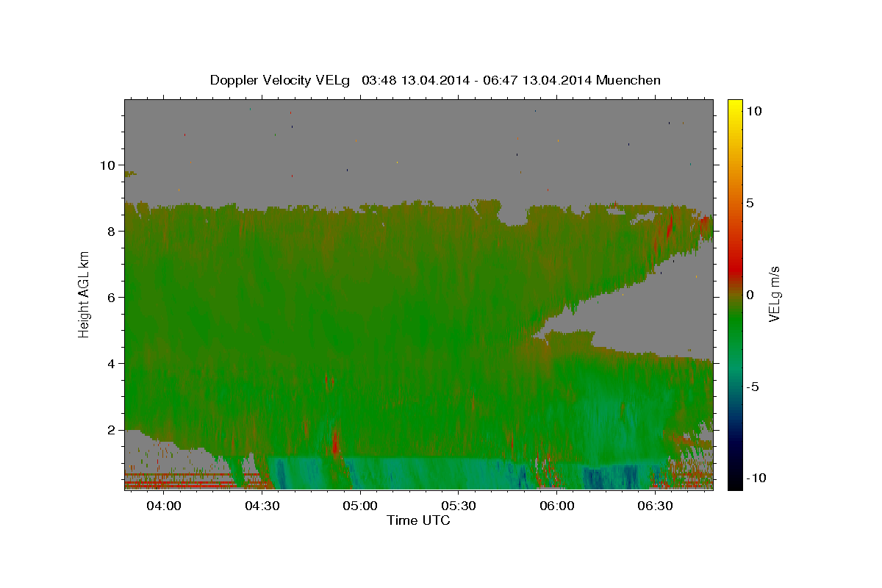Select the 05:00 time axis tick label
Screen dimensions: 882x588
pos(360,506)
